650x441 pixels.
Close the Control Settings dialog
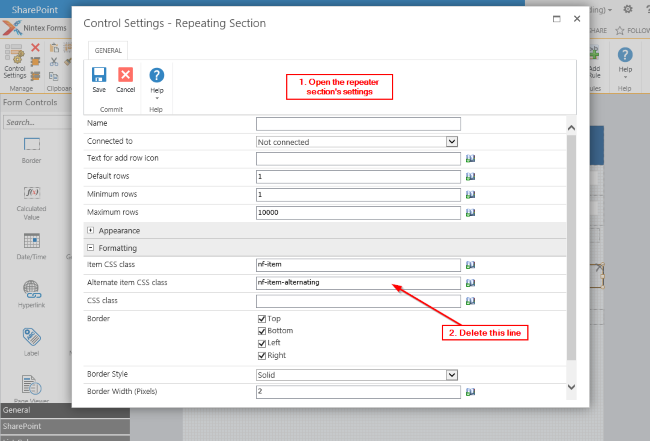coord(577,19)
